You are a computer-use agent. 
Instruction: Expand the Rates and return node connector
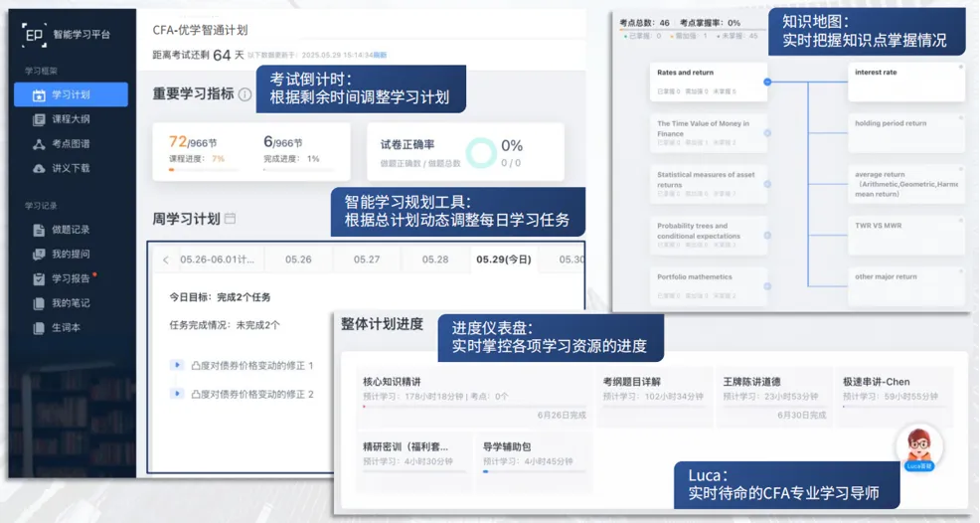tap(766, 81)
